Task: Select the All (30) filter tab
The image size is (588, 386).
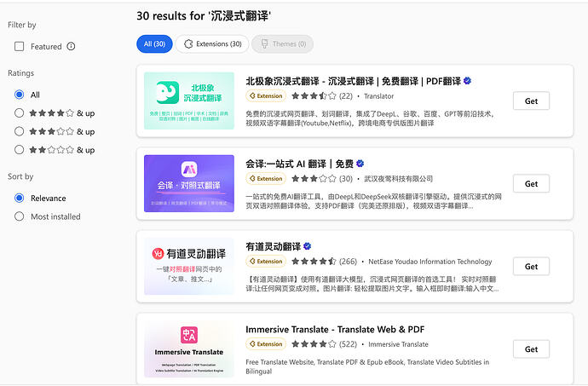Action: click(x=153, y=44)
